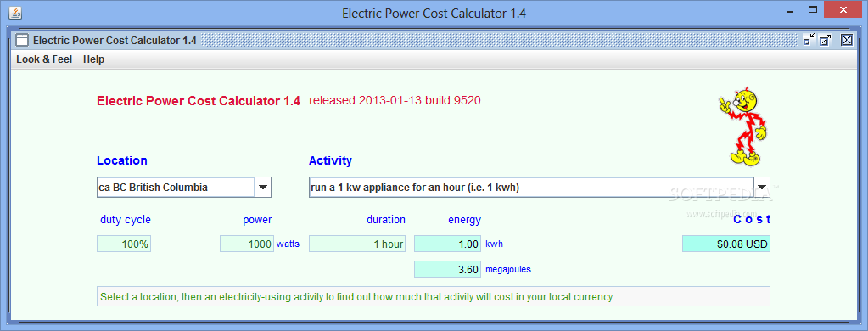
Task: Click the 'Location' heading label
Action: [122, 160]
